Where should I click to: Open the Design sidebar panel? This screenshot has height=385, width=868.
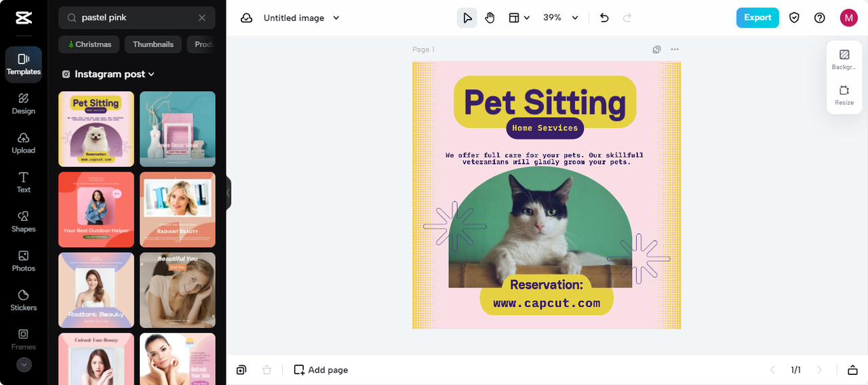pyautogui.click(x=24, y=104)
